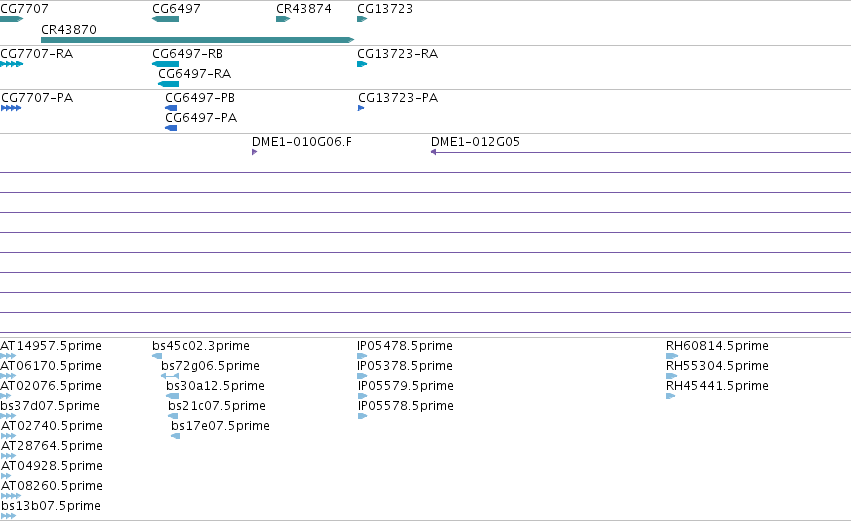Image resolution: width=851 pixels, height=521 pixels.
Task: Select the bs17e07.5prime EST glyph
Action: pyautogui.click(x=175, y=436)
